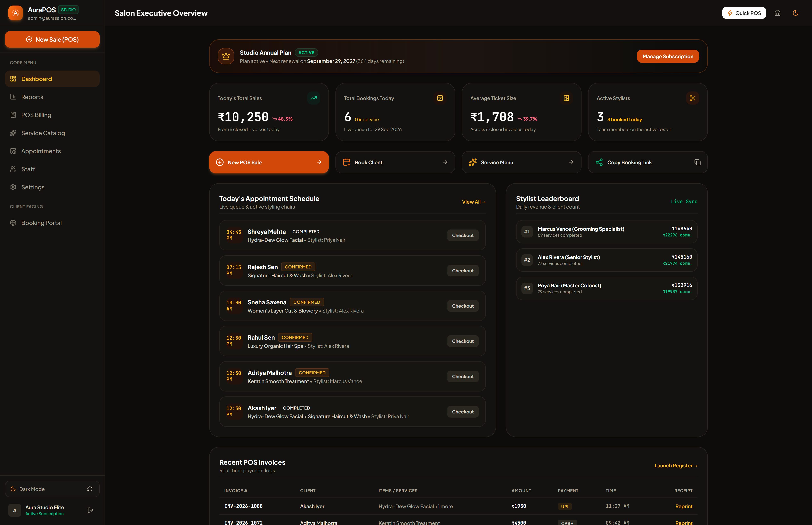Click arrow icon on Service Menu button

point(571,162)
